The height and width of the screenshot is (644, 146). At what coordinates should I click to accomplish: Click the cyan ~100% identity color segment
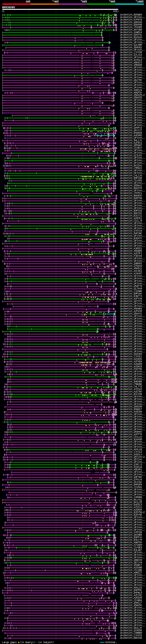(x=130, y=4)
